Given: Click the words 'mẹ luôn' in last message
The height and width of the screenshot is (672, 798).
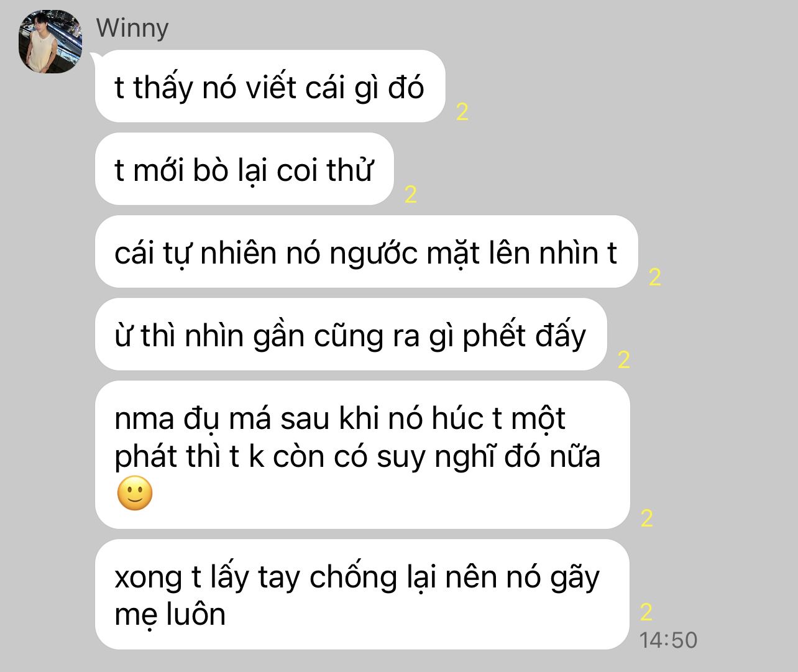Looking at the screenshot, I should [x=170, y=614].
